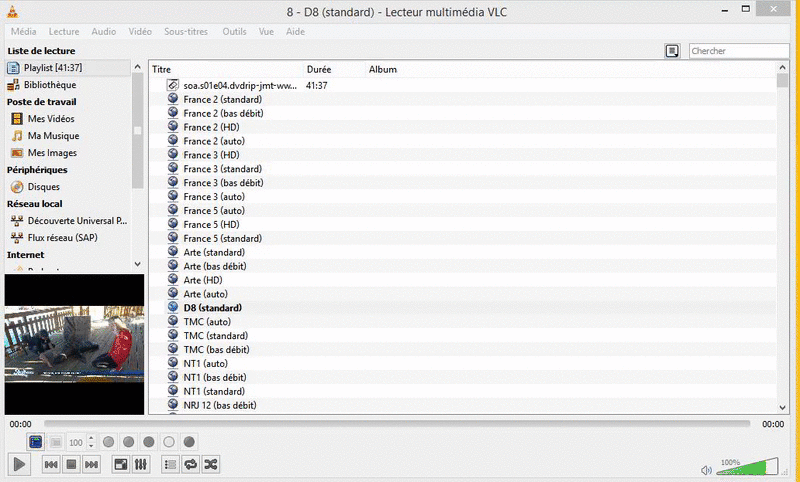This screenshot has width=800, height=482.
Task: Select Arte (standard) playlist entry
Action: tap(214, 252)
